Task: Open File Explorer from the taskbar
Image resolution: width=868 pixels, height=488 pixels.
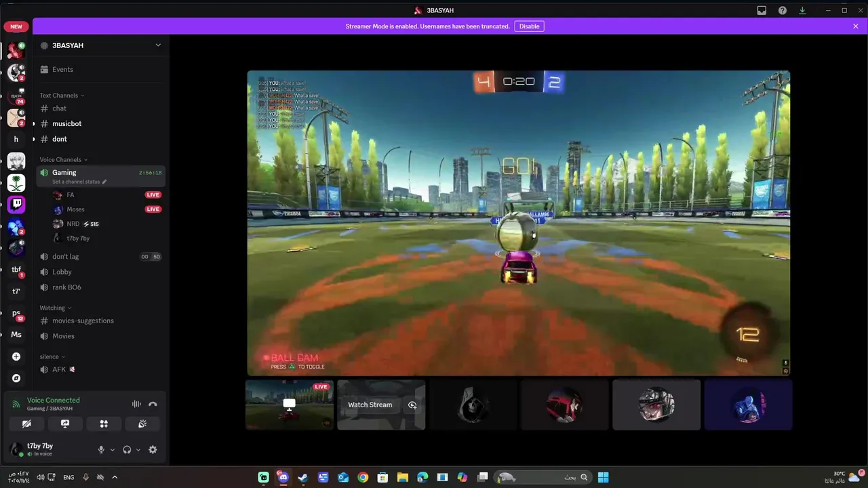Action: 403,477
